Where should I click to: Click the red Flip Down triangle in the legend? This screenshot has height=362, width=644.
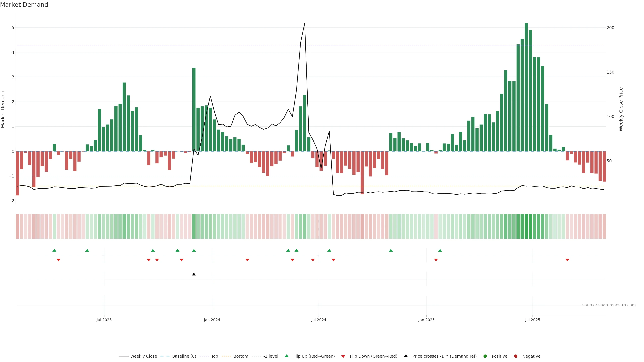pos(343,356)
